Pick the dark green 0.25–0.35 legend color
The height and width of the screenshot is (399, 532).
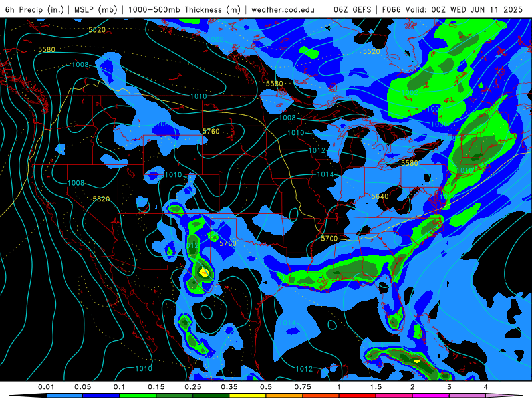[211, 396]
